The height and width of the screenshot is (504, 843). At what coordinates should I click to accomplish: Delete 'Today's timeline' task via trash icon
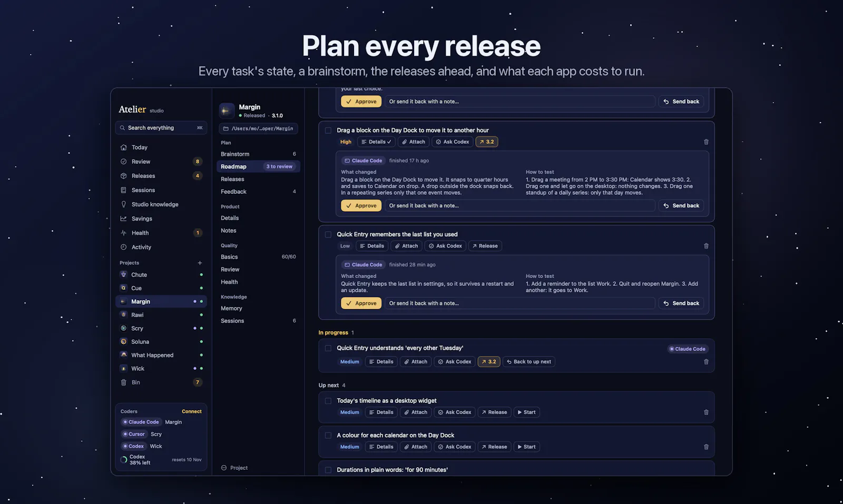(x=706, y=412)
